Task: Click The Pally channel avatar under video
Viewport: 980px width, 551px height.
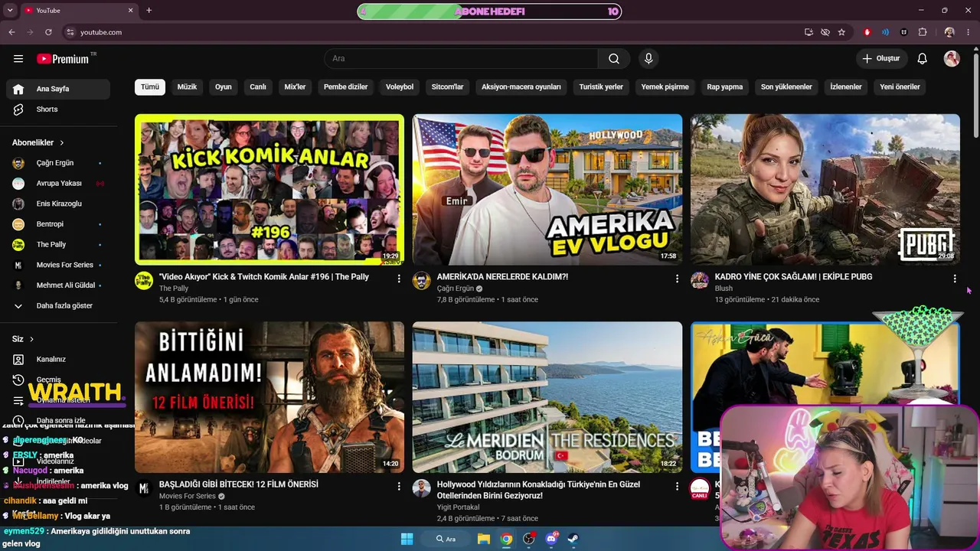Action: (x=144, y=280)
